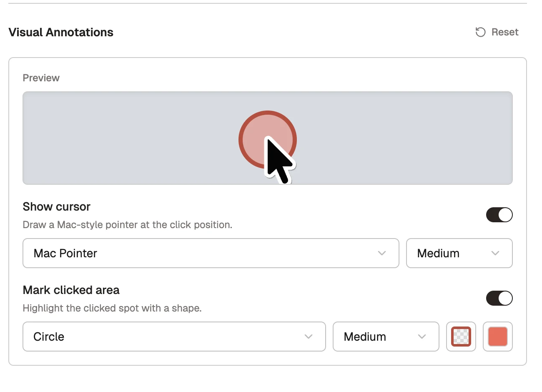The height and width of the screenshot is (392, 542).
Task: Pick the solid coral fill color swatch
Action: coord(498,337)
